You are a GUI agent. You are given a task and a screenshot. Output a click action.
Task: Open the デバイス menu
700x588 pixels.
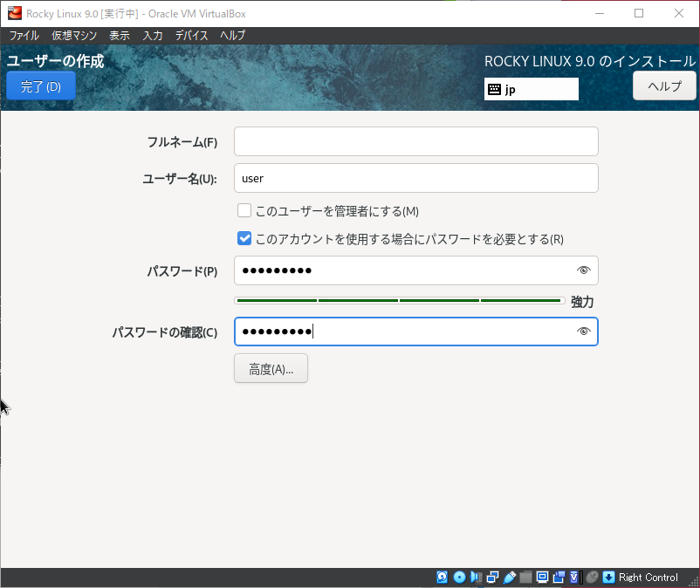pyautogui.click(x=191, y=35)
